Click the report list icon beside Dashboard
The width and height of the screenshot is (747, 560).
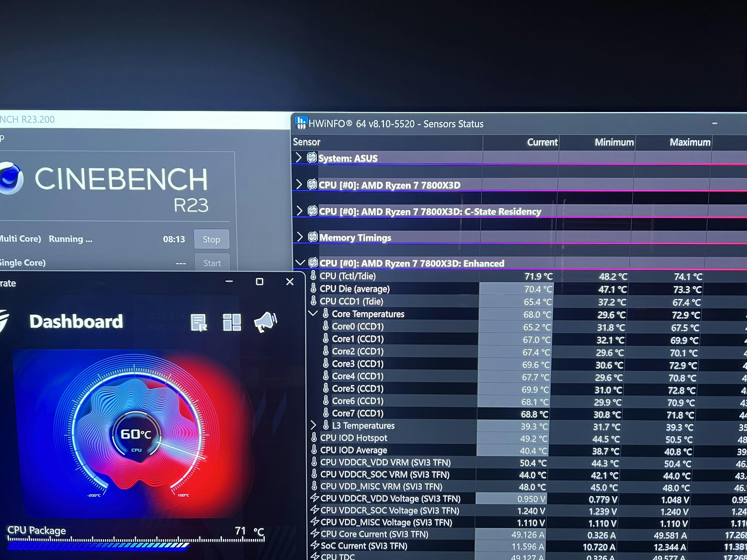click(199, 322)
